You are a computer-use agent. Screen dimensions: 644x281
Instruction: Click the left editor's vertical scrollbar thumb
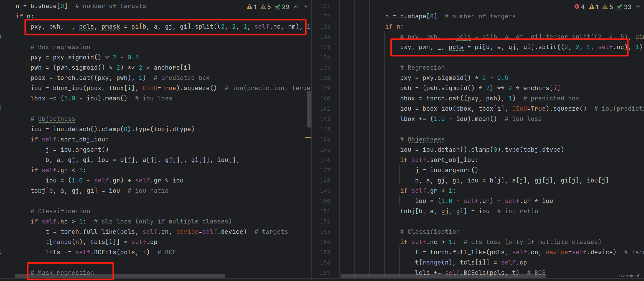(309, 109)
